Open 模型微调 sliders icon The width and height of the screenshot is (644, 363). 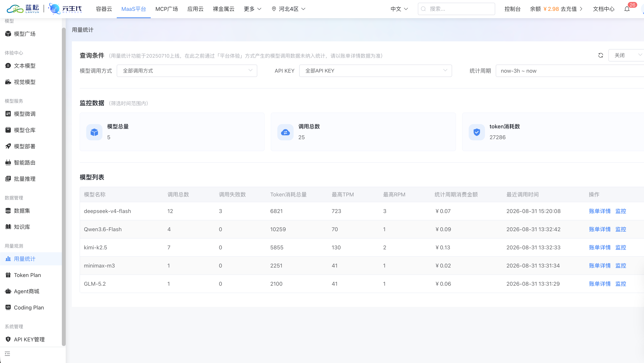(x=8, y=114)
